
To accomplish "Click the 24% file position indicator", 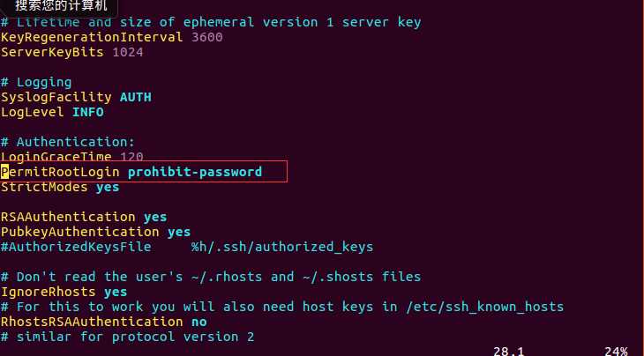I will tap(616, 351).
